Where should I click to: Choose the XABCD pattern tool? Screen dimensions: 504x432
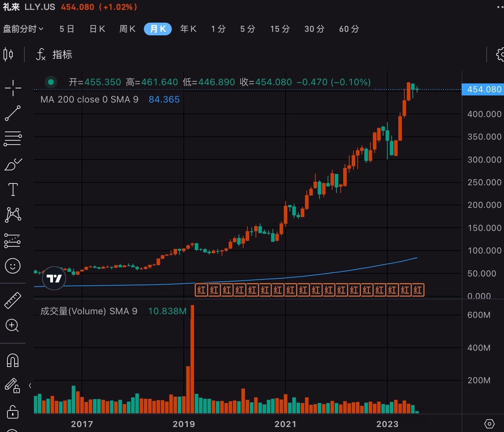point(13,215)
